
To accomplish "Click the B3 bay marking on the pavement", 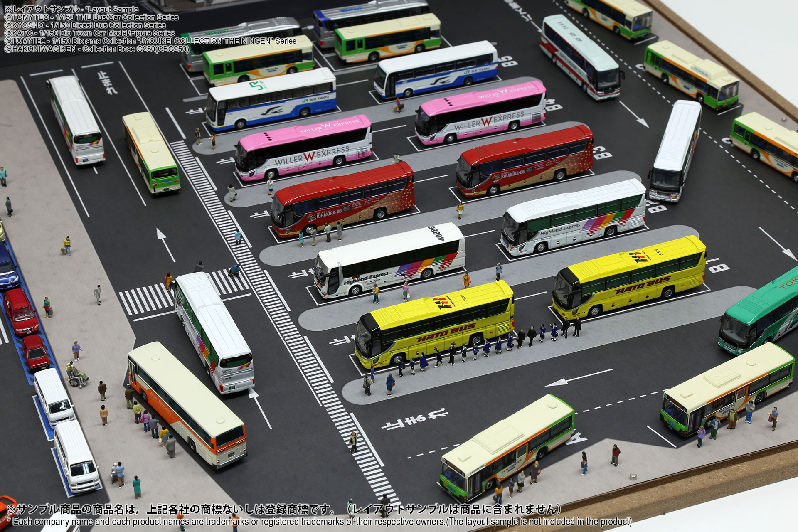I will (602, 153).
